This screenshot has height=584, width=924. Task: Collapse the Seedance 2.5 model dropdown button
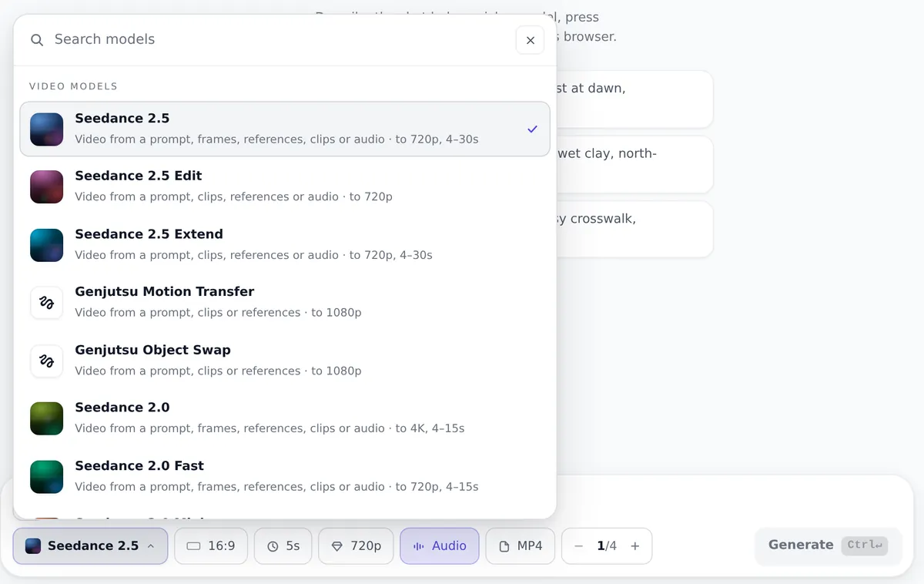point(90,545)
